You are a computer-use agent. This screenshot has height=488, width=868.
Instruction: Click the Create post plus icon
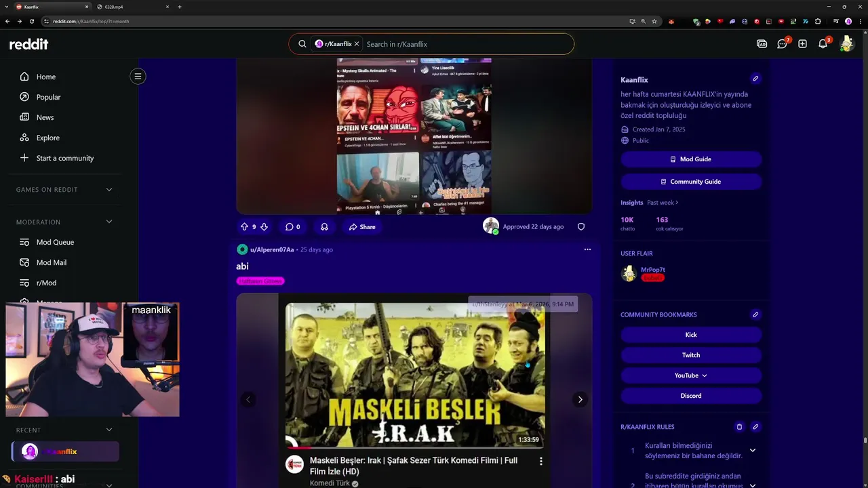(802, 44)
